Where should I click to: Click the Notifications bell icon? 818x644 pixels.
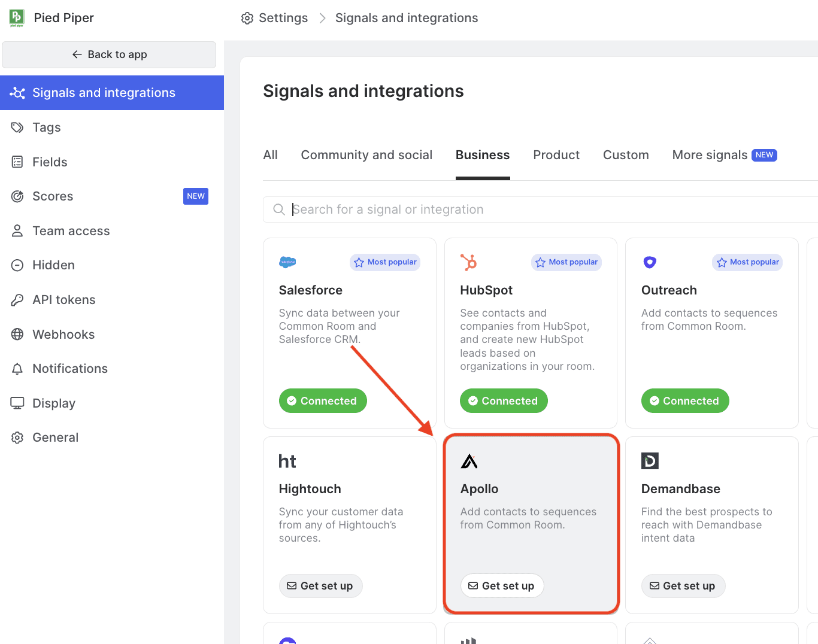pos(17,369)
